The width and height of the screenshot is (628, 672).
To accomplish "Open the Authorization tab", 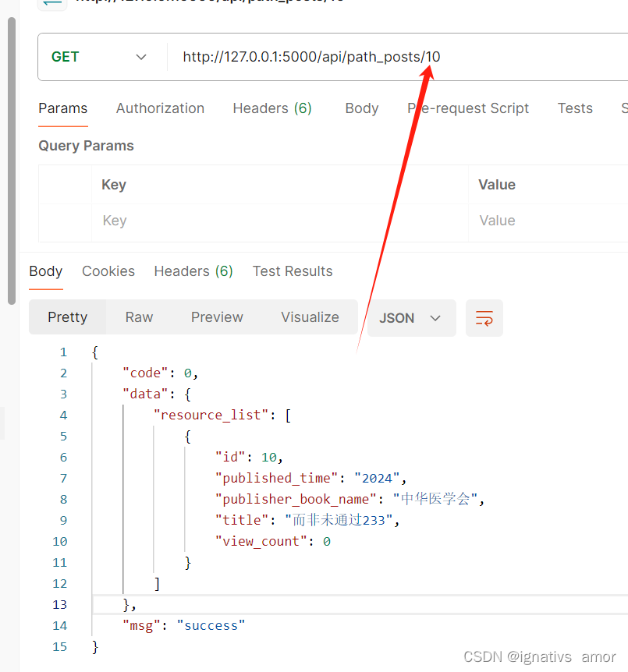I will tap(160, 108).
